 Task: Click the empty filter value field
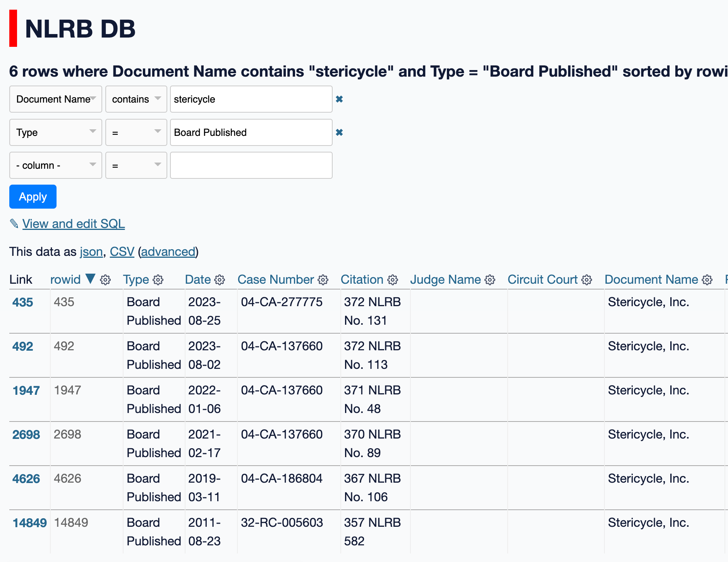click(x=251, y=165)
